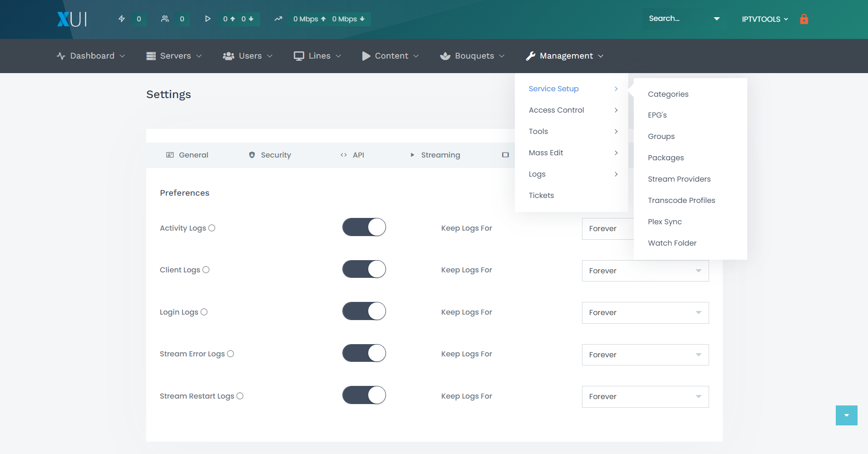Toggle the Activity Logs switch

pos(364,227)
